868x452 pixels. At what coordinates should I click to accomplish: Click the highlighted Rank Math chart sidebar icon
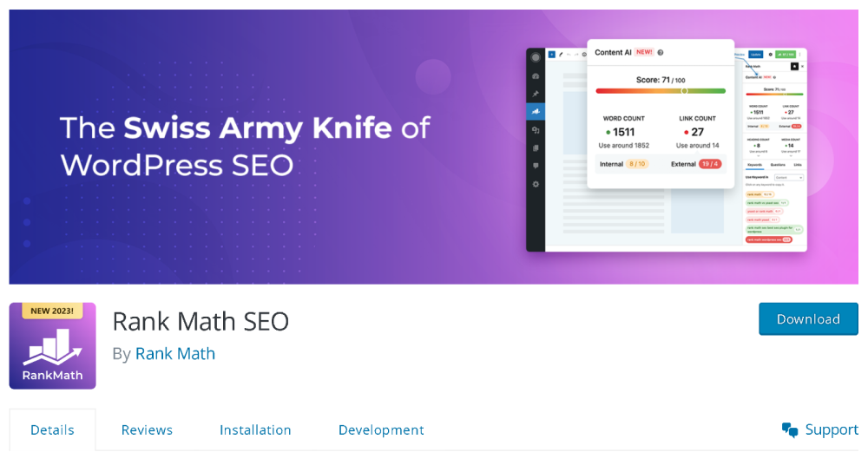[x=536, y=112]
